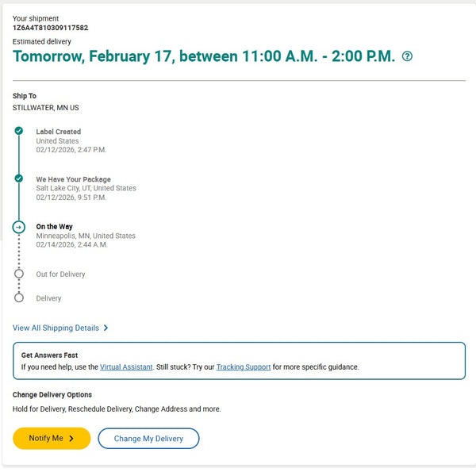Click the Label Created checkmark icon
Screen dimensions: 476x472
click(x=19, y=130)
